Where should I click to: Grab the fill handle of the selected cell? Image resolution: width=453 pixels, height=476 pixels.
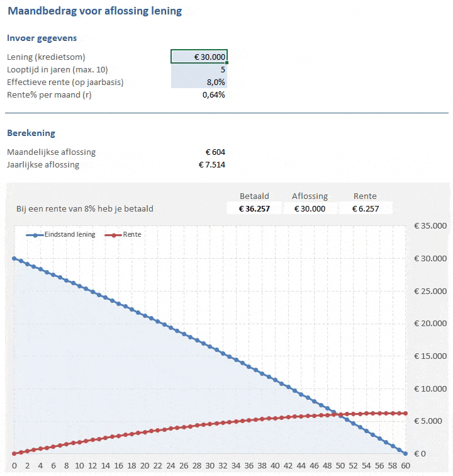(x=226, y=63)
